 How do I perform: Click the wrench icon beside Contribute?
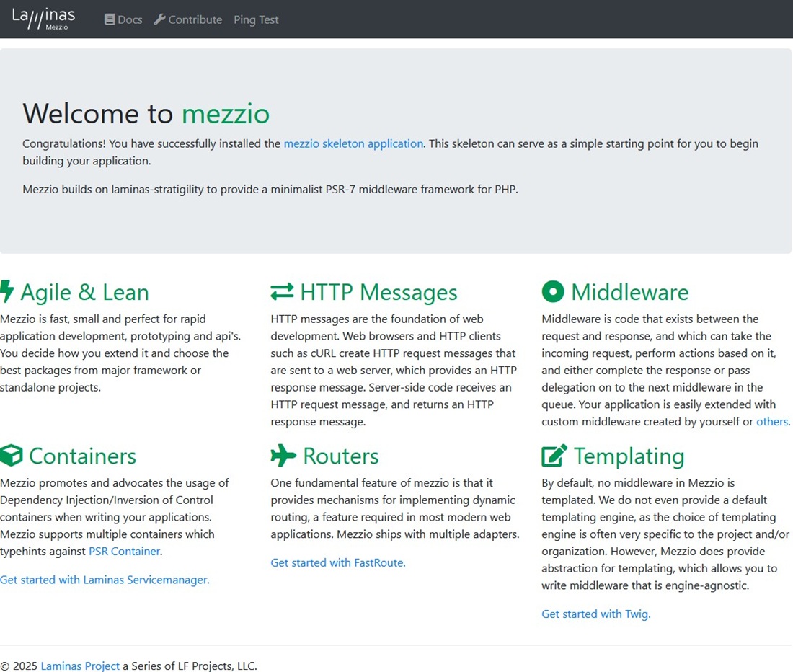point(159,19)
